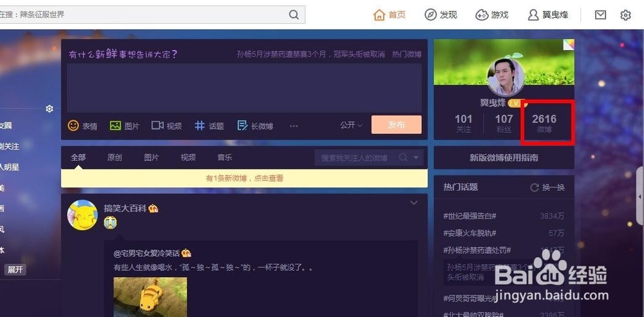Open 搞笑大百科 avatar thumbnail
644x317 pixels.
click(x=82, y=215)
